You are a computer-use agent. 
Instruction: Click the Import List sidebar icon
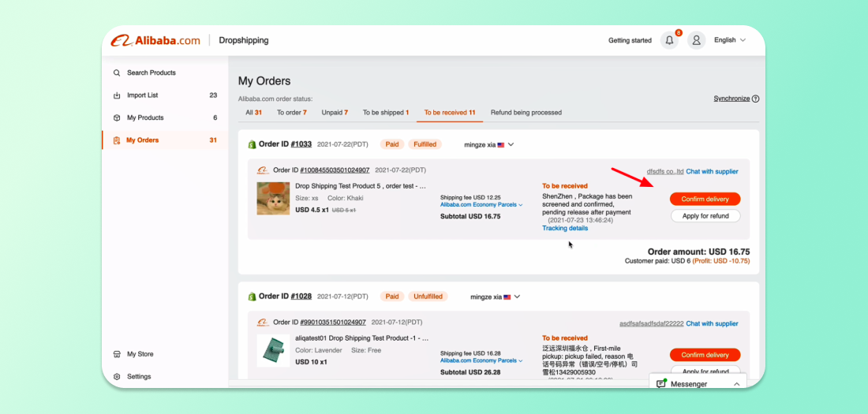117,95
